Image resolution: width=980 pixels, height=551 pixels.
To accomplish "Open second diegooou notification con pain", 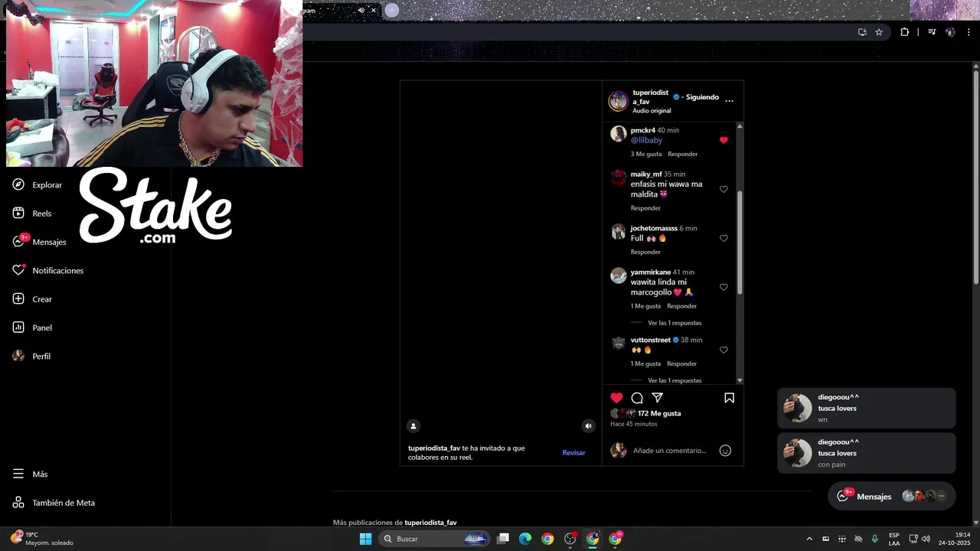I will (867, 453).
